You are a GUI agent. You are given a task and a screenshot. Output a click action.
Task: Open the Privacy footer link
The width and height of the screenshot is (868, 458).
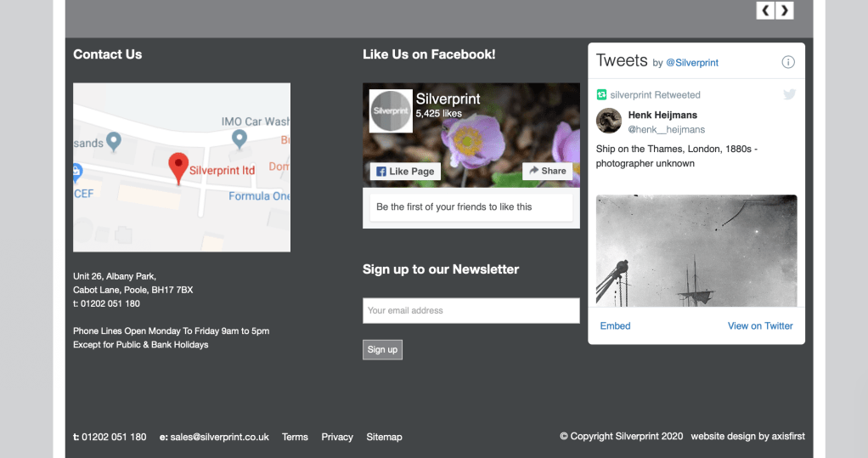tap(337, 437)
